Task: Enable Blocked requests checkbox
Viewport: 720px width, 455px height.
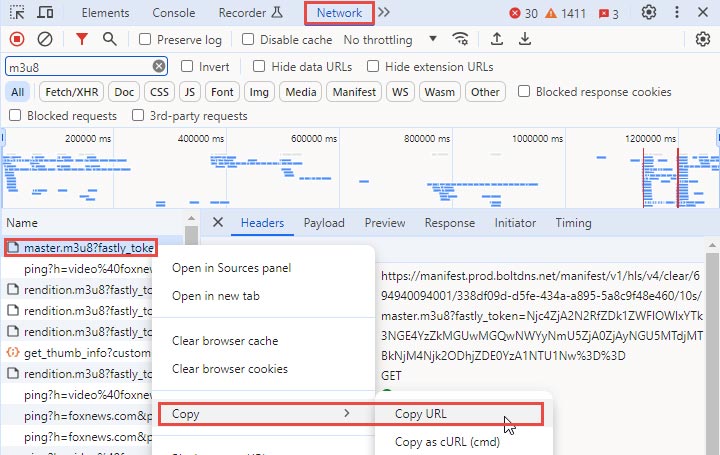Action: pos(15,115)
